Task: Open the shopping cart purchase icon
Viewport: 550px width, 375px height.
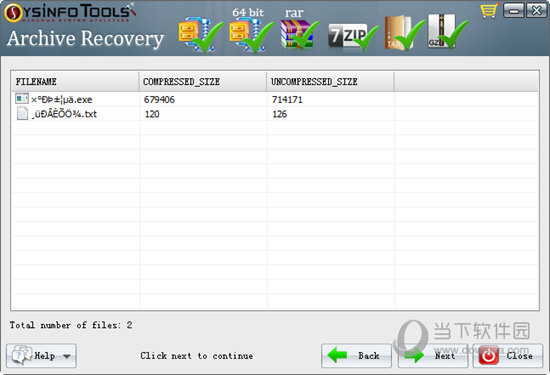Action: [x=489, y=10]
